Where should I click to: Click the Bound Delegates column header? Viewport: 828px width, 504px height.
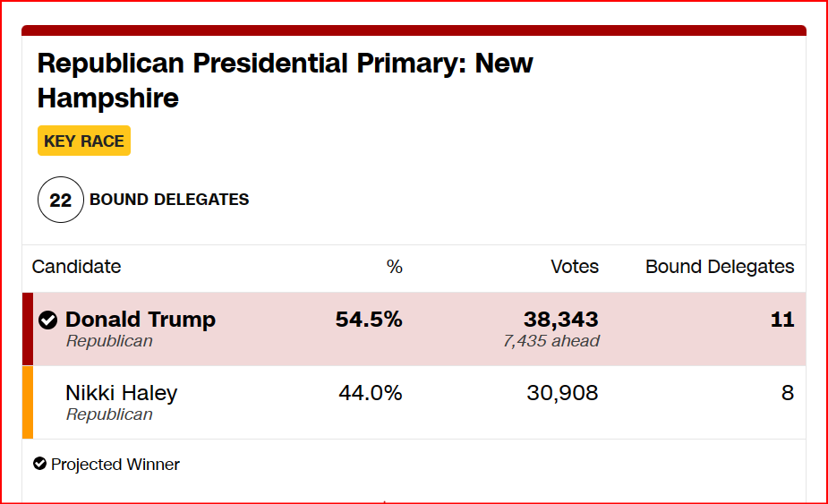click(x=720, y=267)
